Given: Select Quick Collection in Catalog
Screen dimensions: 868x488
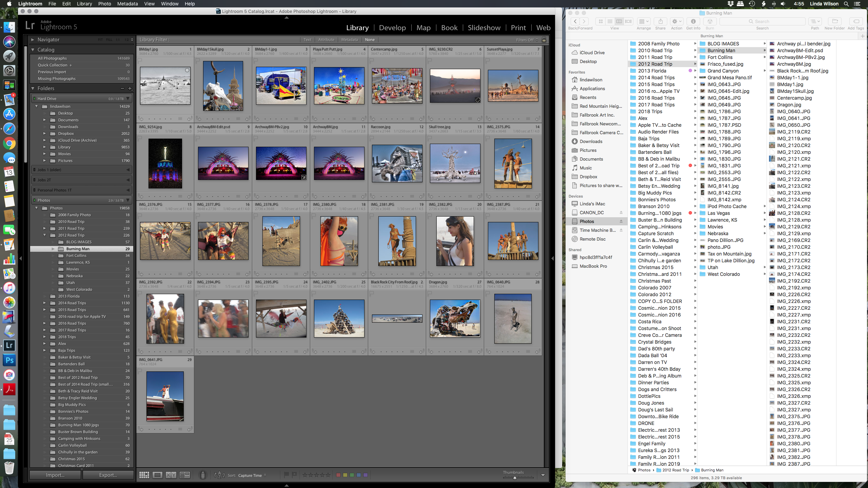Looking at the screenshot, I should pyautogui.click(x=81, y=65).
